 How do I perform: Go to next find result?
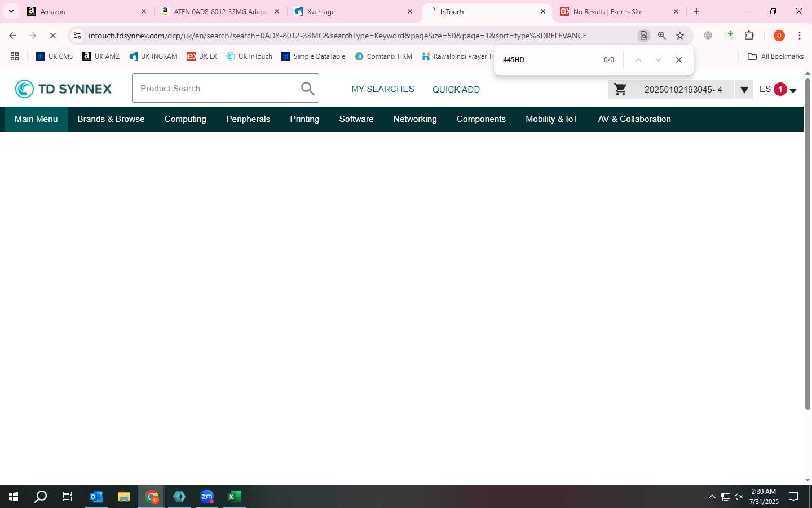point(658,60)
